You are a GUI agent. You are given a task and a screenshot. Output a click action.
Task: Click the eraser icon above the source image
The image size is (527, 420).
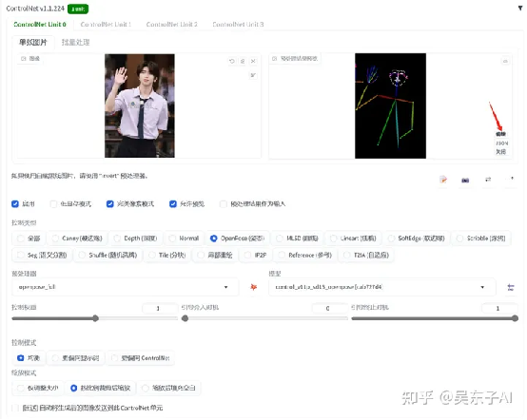pyautogui.click(x=243, y=61)
